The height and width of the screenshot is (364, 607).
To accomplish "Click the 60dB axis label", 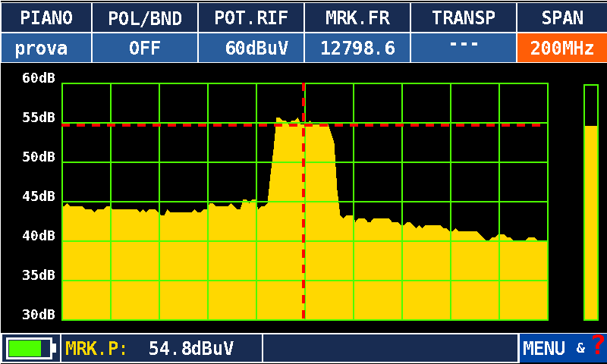I will [39, 78].
